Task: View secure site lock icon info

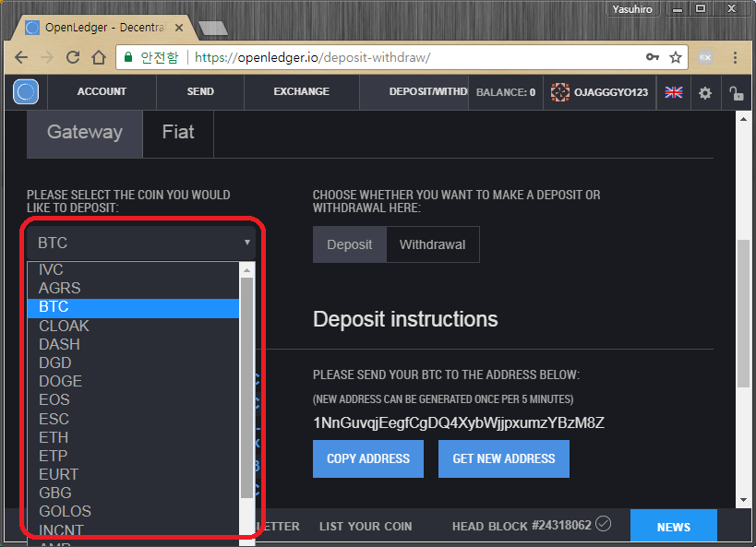Action: [x=128, y=57]
